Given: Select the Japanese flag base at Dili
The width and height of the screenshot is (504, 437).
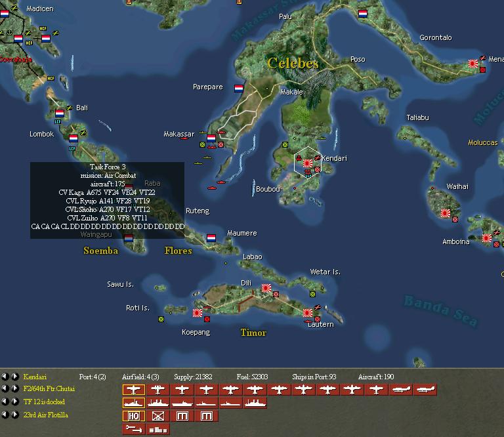Looking at the screenshot, I should [266, 288].
